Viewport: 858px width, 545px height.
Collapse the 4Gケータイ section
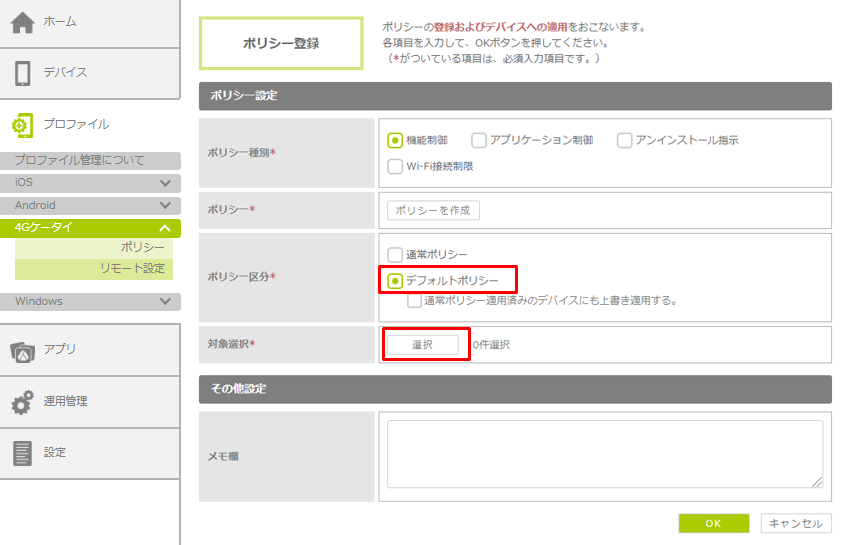click(x=165, y=228)
